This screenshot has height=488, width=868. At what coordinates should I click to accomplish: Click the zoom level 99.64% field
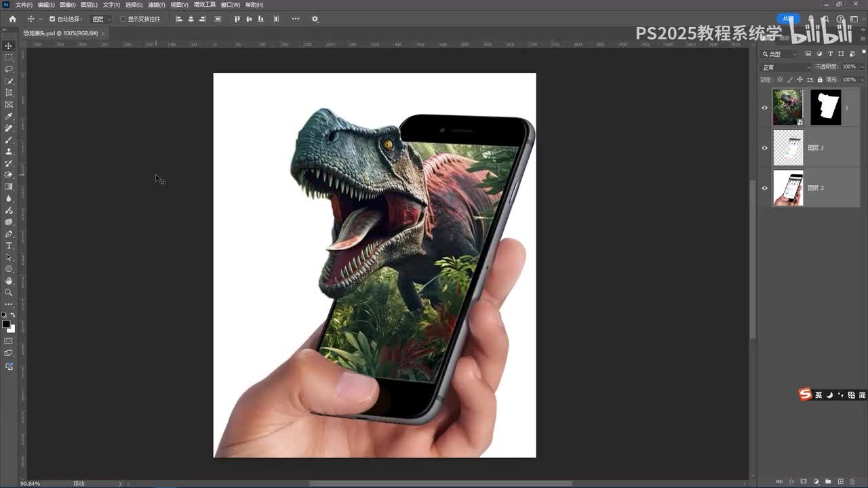point(30,483)
